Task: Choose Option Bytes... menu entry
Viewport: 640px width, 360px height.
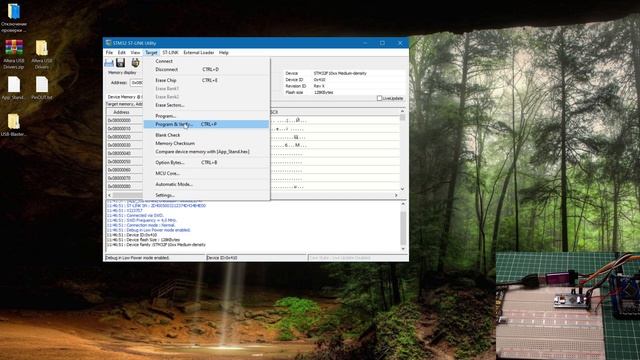Action: point(206,162)
